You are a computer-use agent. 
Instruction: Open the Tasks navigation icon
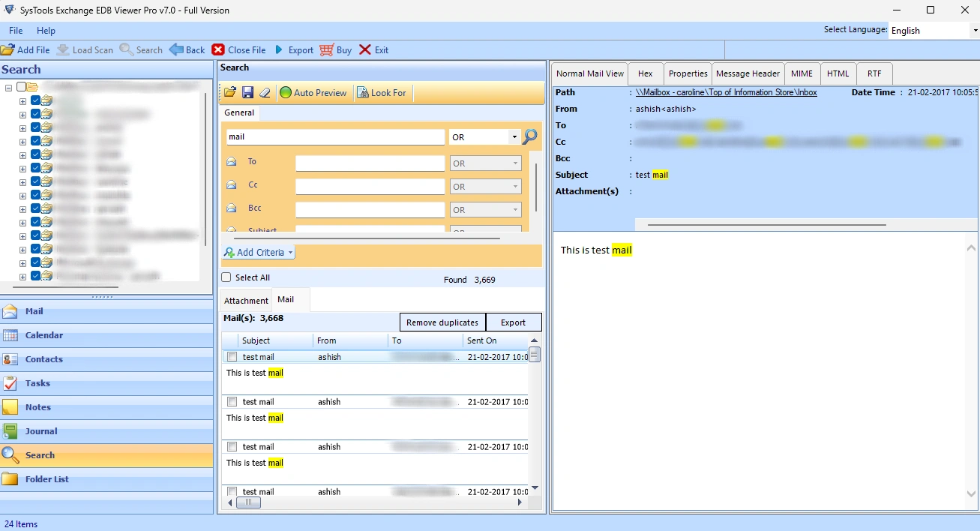pyautogui.click(x=10, y=383)
